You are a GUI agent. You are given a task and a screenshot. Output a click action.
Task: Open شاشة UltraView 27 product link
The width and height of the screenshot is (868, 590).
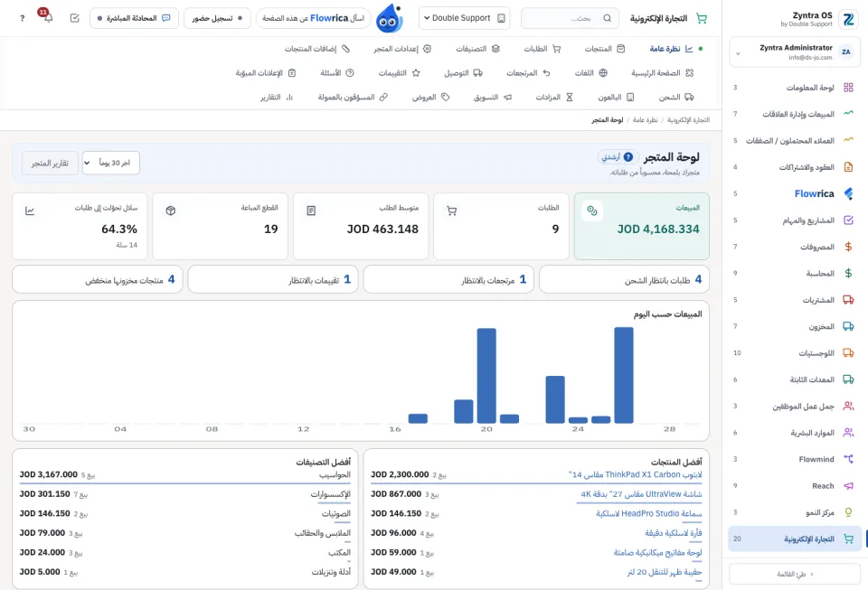coord(641,494)
